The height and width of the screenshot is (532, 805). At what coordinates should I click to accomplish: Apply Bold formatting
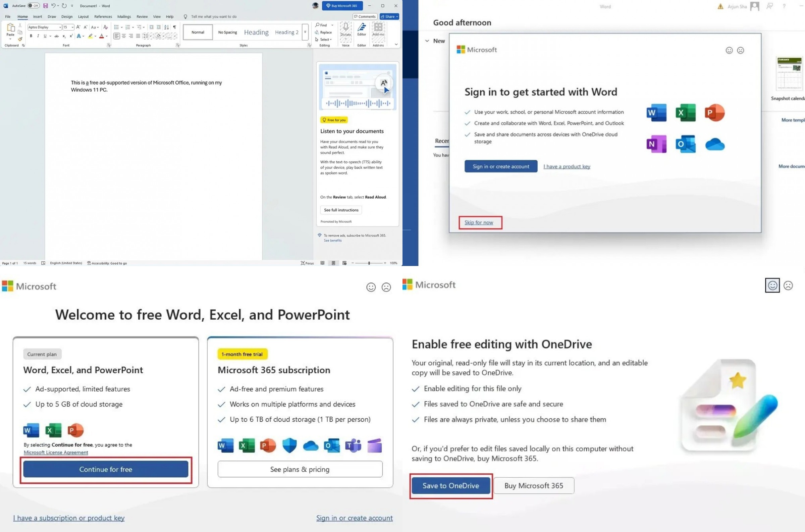point(31,36)
